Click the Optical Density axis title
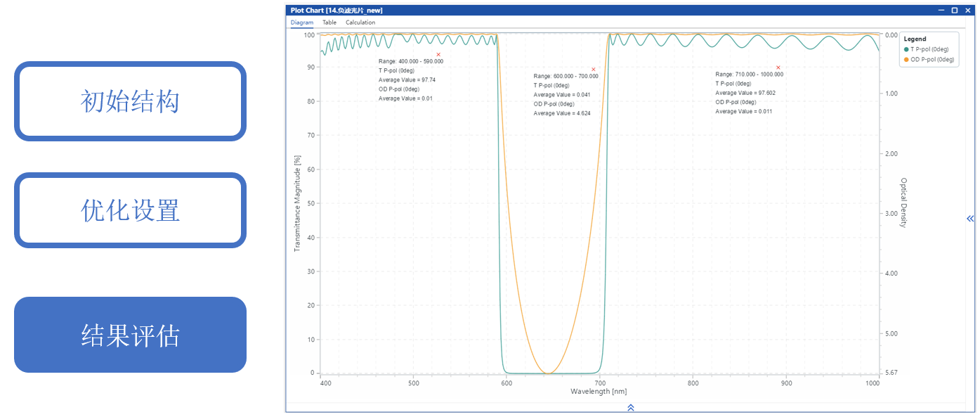The image size is (980, 417). pyautogui.click(x=904, y=203)
